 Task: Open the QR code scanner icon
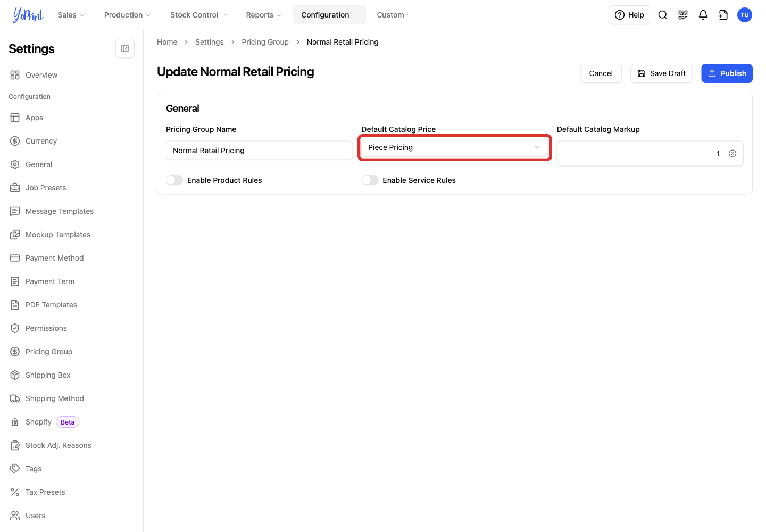pyautogui.click(x=683, y=15)
